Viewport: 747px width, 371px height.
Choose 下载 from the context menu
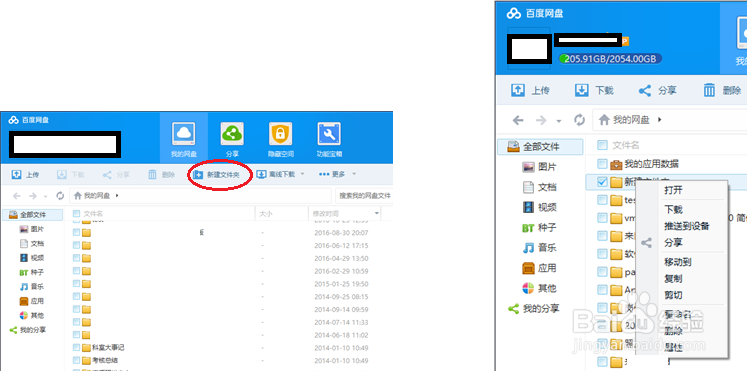pos(673,210)
